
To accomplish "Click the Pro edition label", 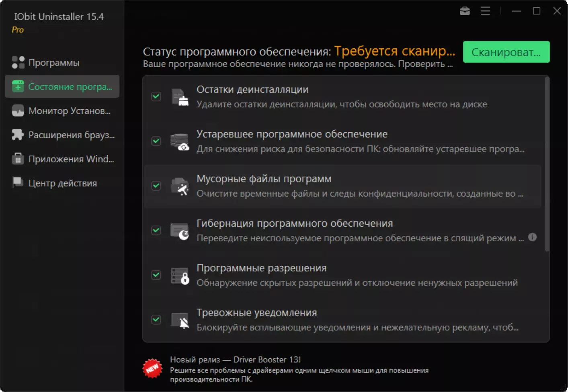I will pyautogui.click(x=18, y=30).
